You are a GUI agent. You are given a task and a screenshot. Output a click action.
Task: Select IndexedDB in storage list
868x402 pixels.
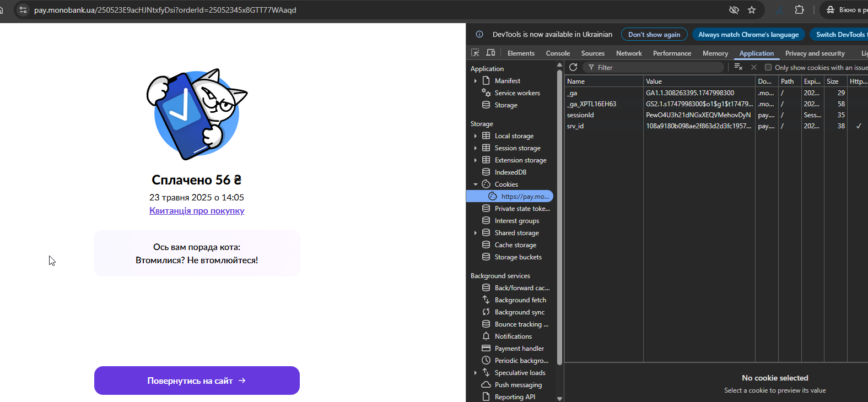point(510,172)
